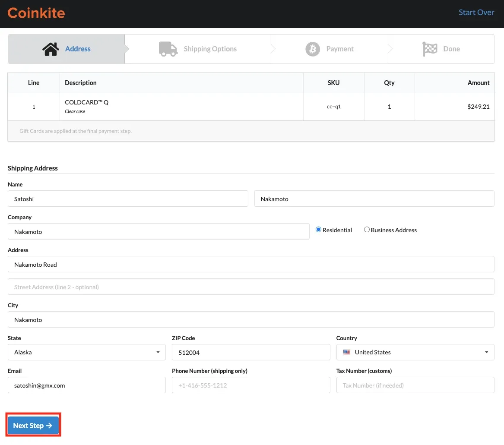
Task: Click the City input field
Action: point(251,319)
